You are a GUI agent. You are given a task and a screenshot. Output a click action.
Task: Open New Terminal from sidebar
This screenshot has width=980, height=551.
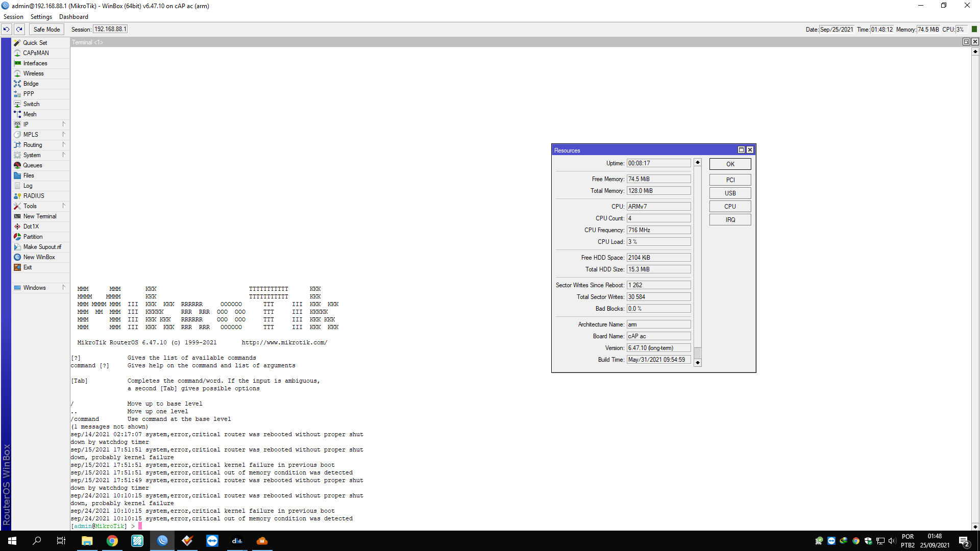click(x=39, y=216)
